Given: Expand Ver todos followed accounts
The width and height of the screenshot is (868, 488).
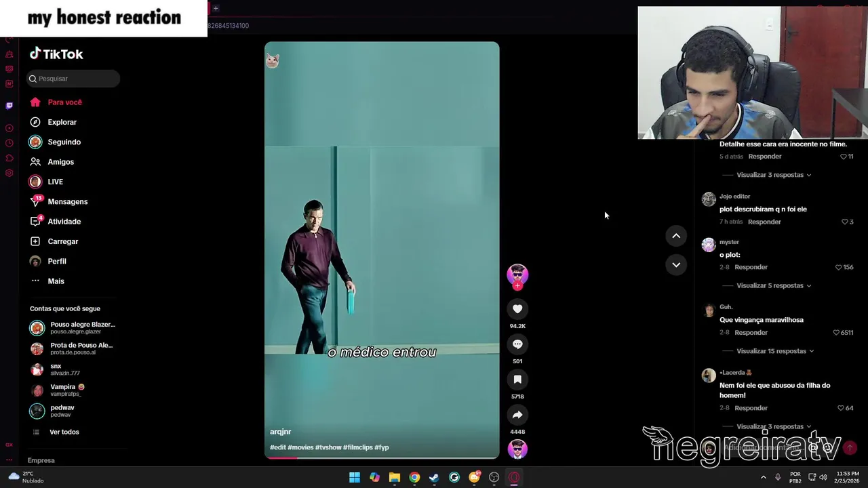Looking at the screenshot, I should click(x=56, y=432).
